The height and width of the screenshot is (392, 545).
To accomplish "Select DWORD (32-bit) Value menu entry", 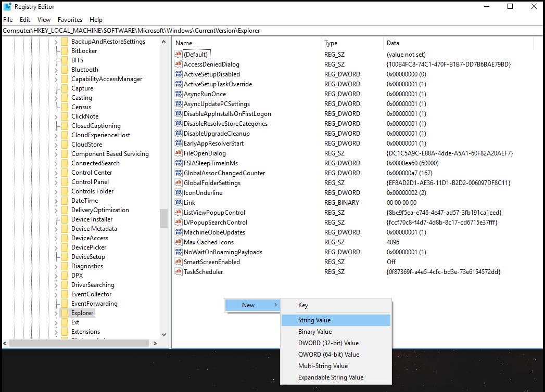I will click(328, 343).
